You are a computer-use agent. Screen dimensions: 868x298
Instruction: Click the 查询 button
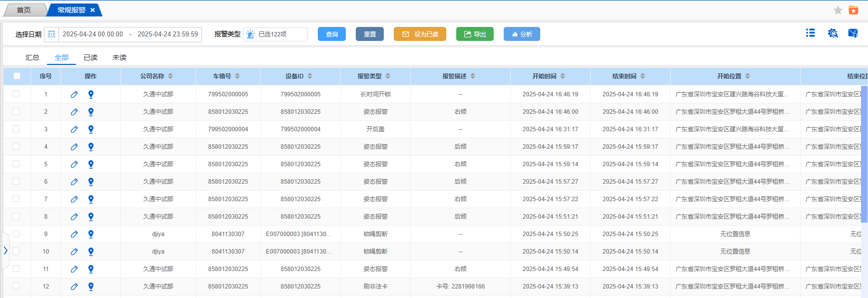332,34
